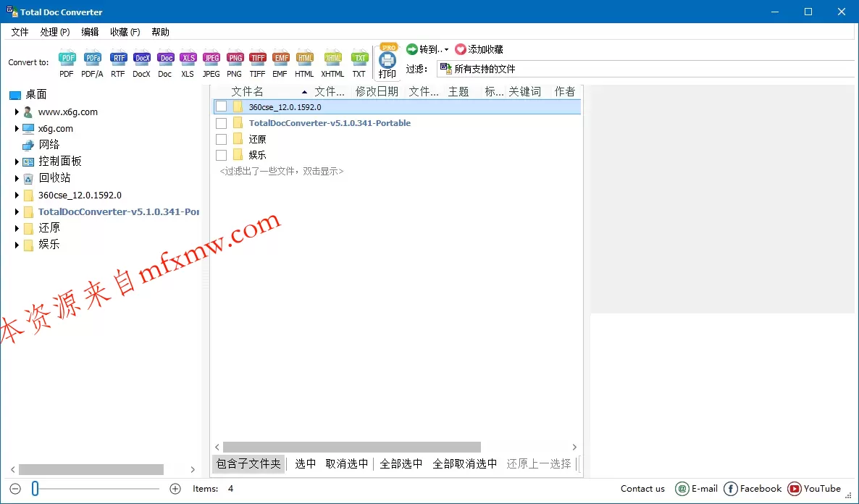Click the zoom out minus icon
859x504 pixels.
point(15,489)
